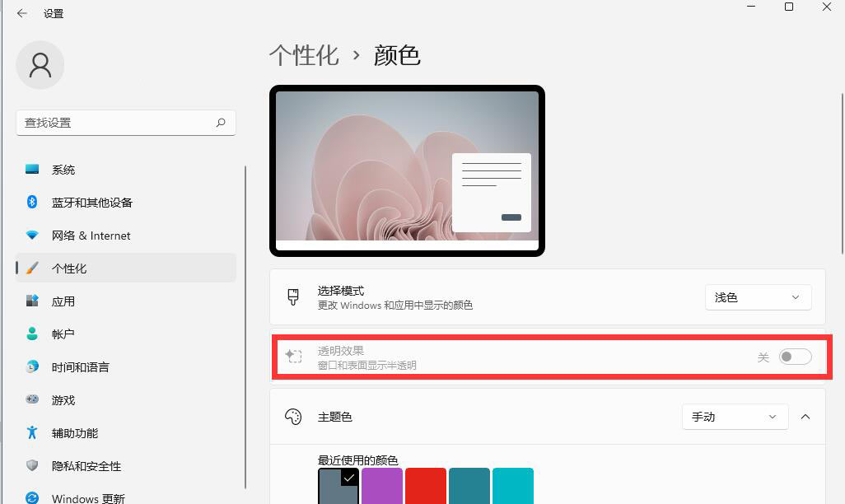The width and height of the screenshot is (845, 504).
Task: Click the person icon beside 帐户
Action: (x=32, y=334)
